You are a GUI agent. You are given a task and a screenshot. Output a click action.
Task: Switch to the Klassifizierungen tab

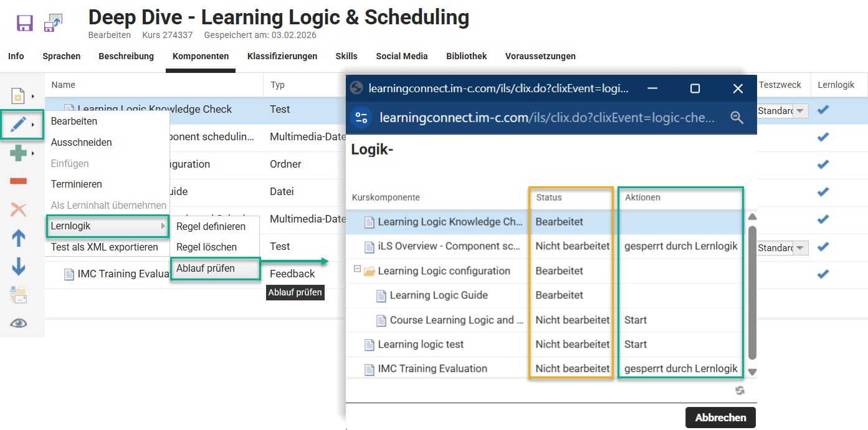(x=282, y=56)
